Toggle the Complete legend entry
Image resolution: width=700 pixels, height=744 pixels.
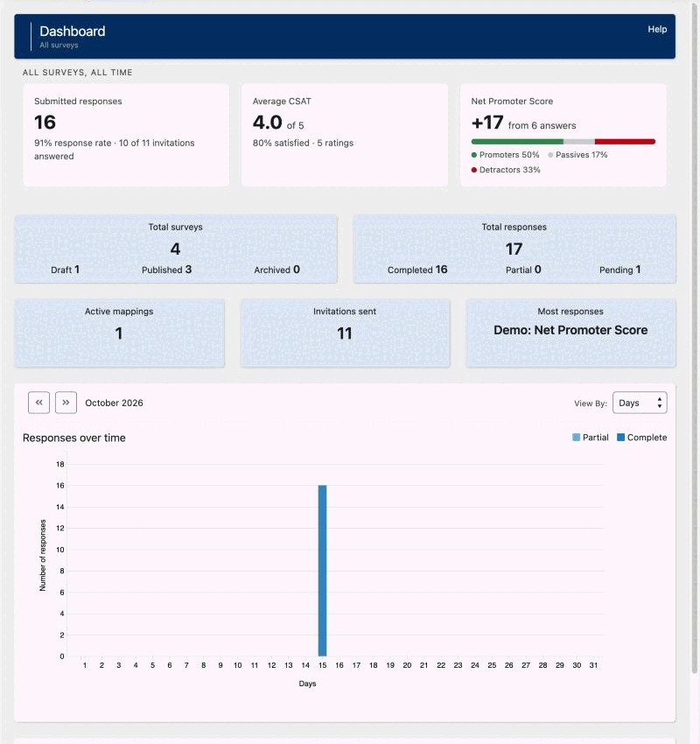point(642,438)
